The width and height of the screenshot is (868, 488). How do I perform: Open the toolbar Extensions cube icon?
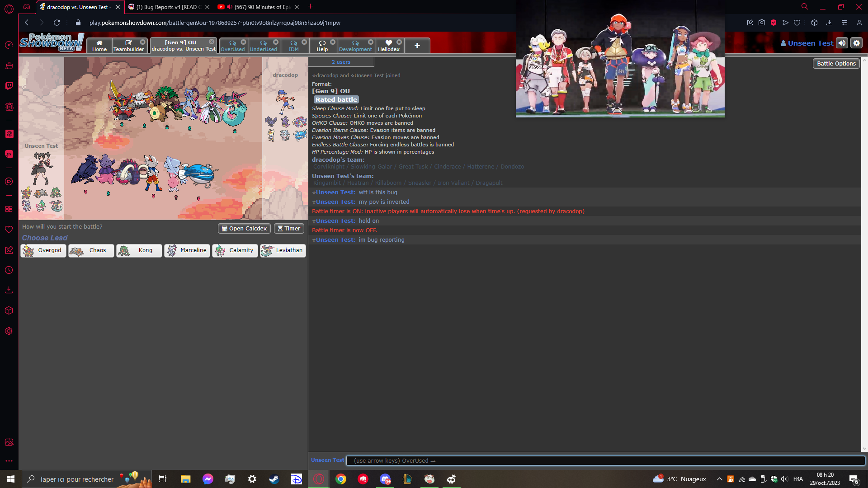coord(814,23)
